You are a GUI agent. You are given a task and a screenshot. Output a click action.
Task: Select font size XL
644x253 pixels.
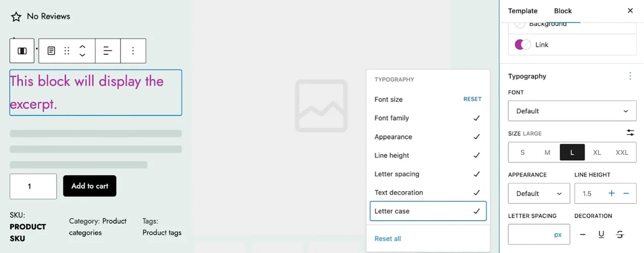coord(597,152)
